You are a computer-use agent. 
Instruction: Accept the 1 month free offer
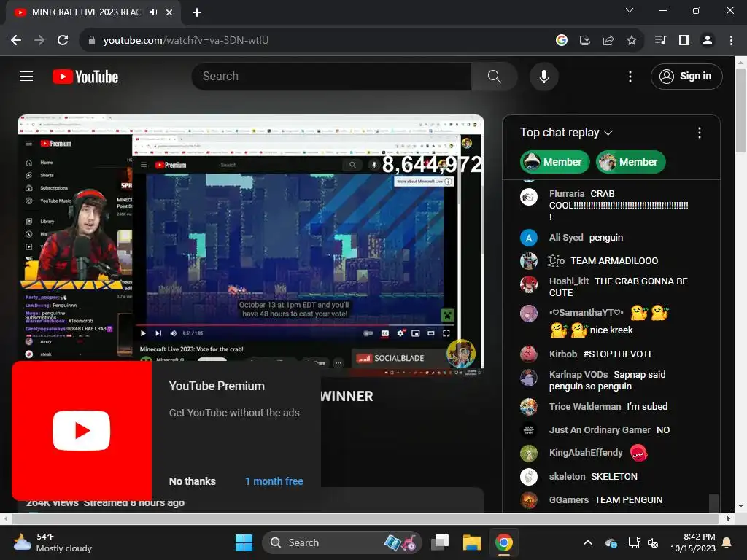(x=274, y=481)
